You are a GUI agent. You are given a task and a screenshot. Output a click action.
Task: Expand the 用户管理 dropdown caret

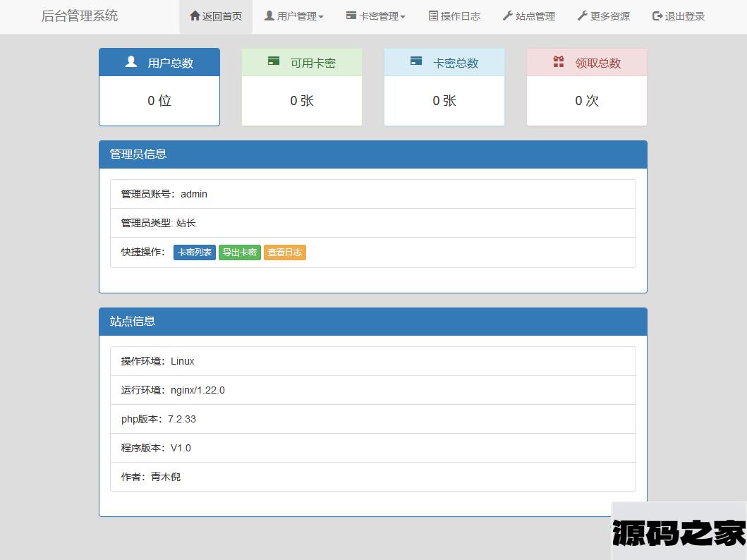(x=321, y=17)
